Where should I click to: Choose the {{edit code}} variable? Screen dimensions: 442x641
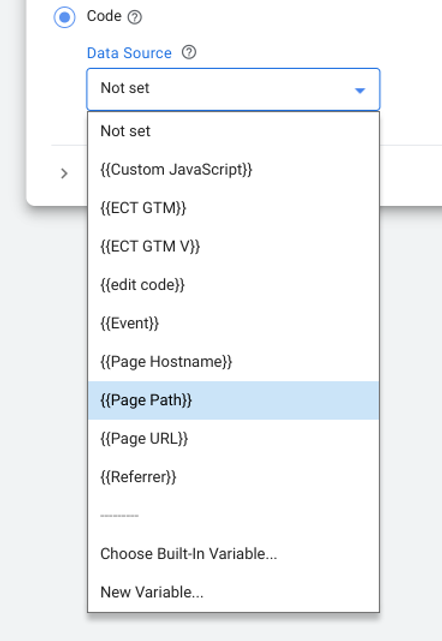click(x=233, y=285)
